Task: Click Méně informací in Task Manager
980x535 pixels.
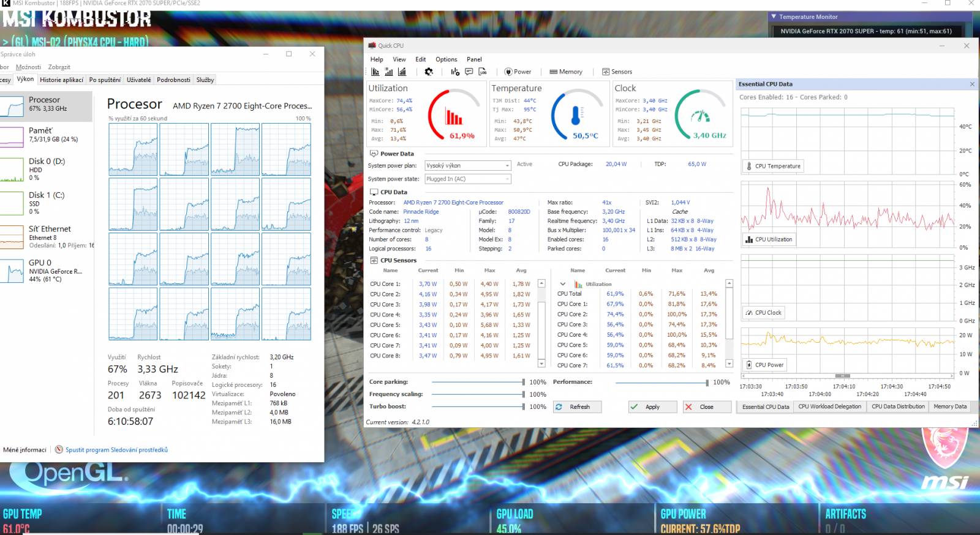Action: pyautogui.click(x=24, y=450)
